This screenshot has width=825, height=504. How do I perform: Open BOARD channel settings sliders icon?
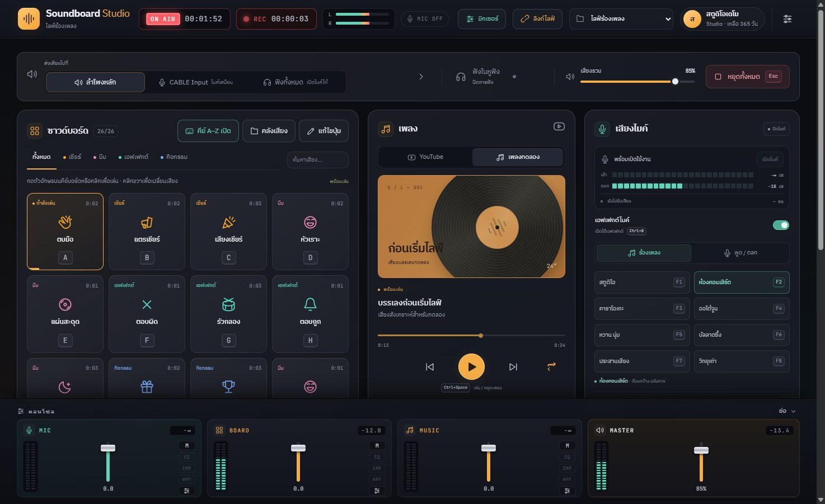click(x=377, y=491)
